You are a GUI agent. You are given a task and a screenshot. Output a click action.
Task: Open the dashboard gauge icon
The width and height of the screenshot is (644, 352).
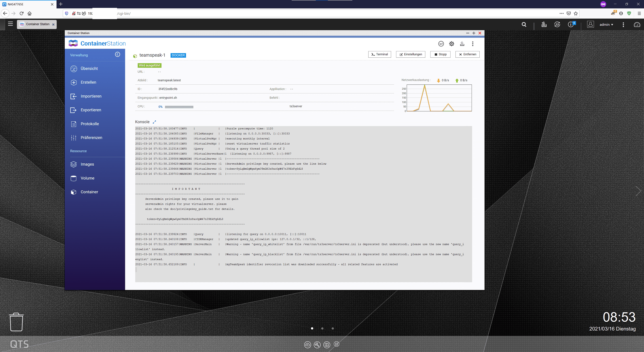(x=637, y=25)
